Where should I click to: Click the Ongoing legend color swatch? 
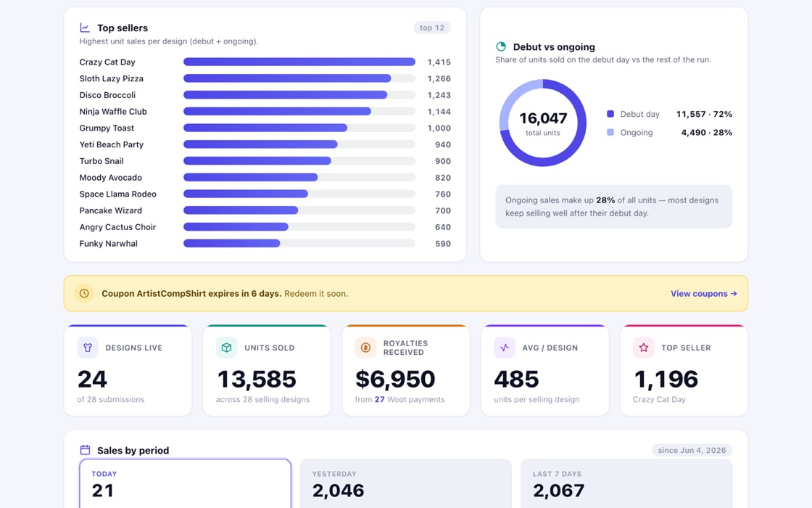610,132
